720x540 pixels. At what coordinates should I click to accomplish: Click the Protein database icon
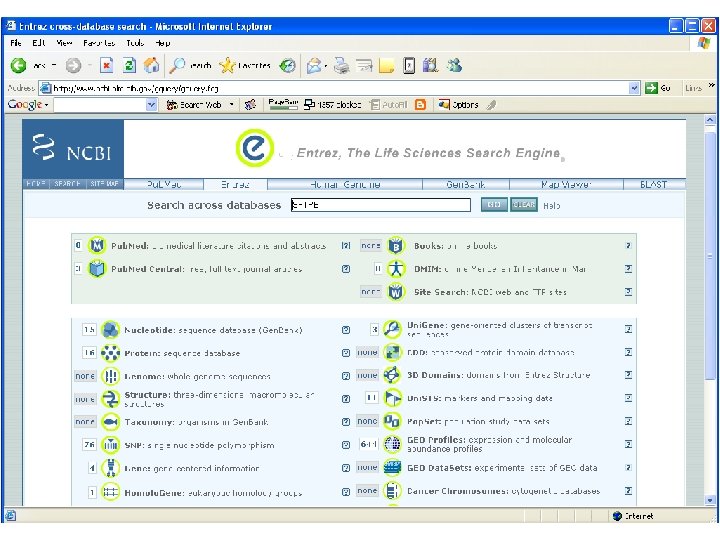pos(110,353)
